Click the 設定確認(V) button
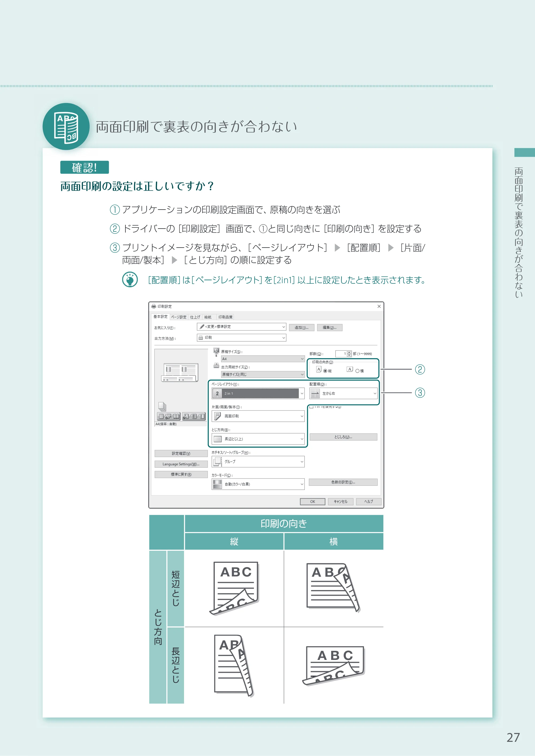The width and height of the screenshot is (535, 756). (x=181, y=454)
